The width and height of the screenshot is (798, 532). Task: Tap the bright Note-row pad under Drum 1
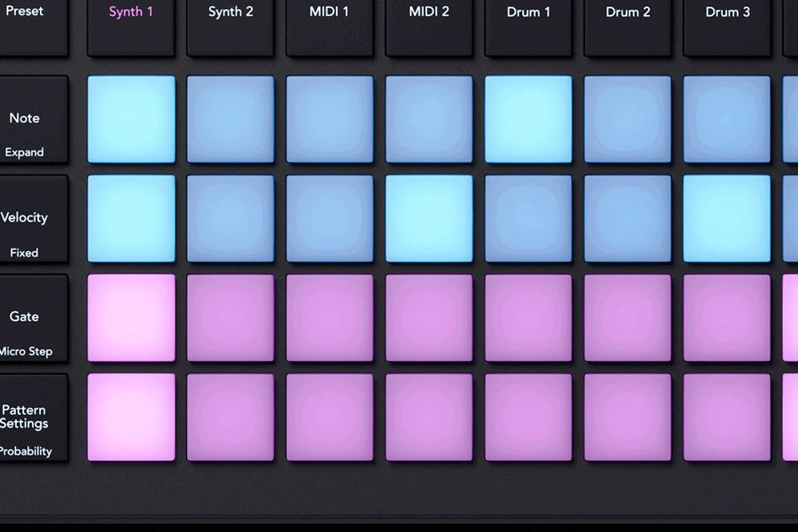(x=528, y=119)
